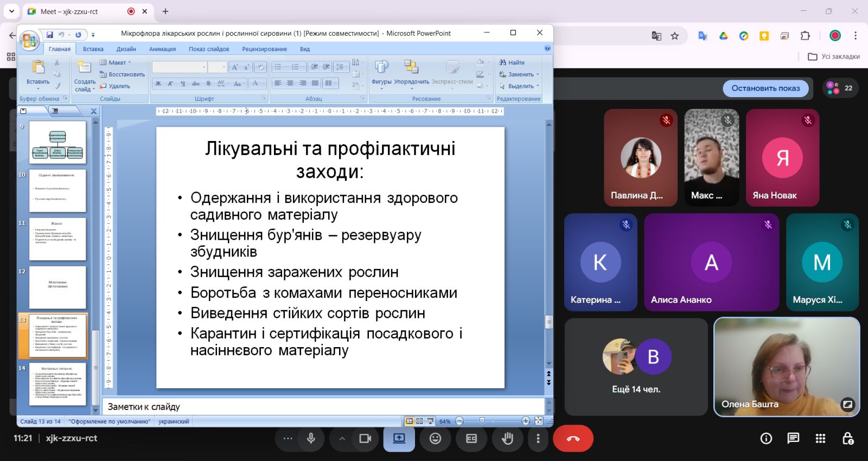868x461 pixels.
Task: Expand the Макет layout dropdown
Action: pyautogui.click(x=117, y=62)
